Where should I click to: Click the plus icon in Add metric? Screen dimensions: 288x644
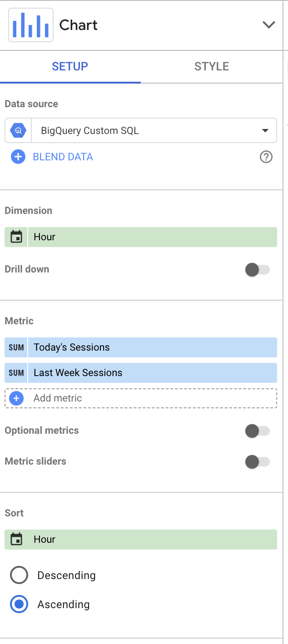coord(16,398)
